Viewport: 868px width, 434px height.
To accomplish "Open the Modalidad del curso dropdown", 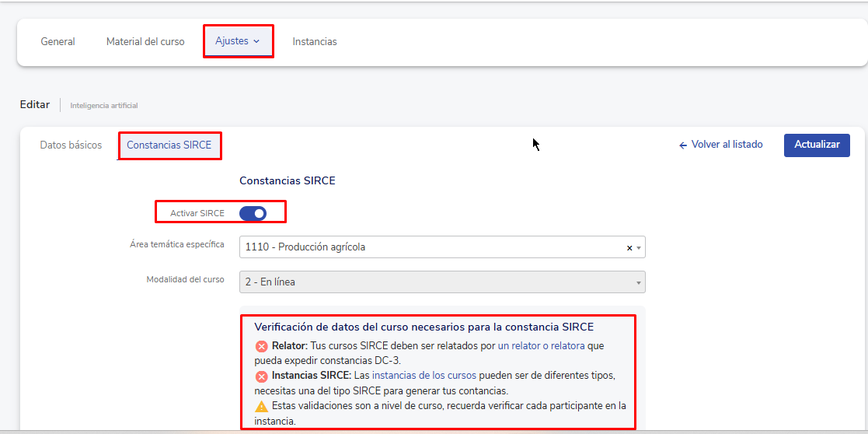I will pos(441,282).
